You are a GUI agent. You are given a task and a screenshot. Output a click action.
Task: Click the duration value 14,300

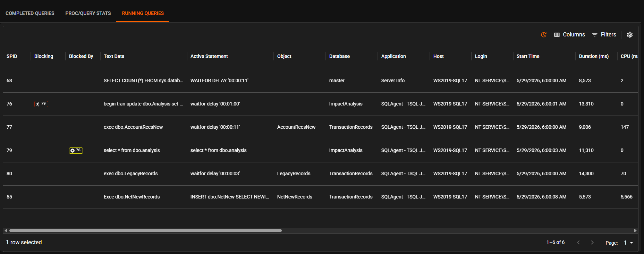pos(586,173)
